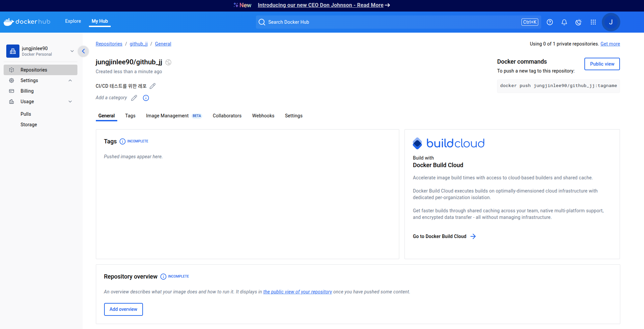Open the new CEO Don Johnson announcement link
Image resolution: width=644 pixels, height=329 pixels.
321,5
